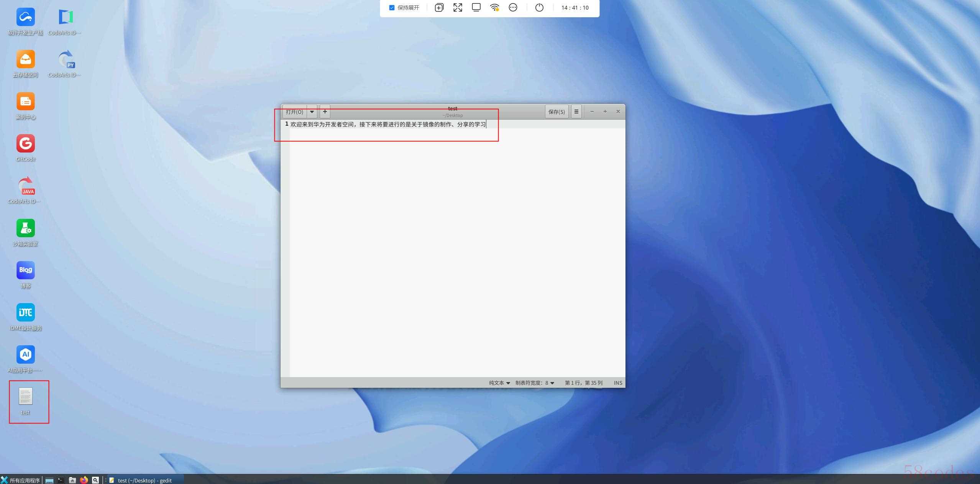Open the 制表符宽度 tab width dropdown
Screen dimensions: 980x484
535,383
